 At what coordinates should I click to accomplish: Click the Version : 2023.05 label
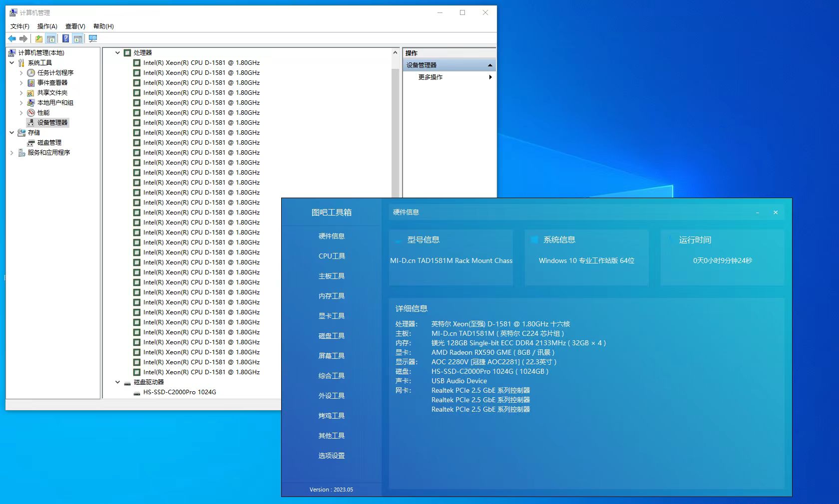tap(331, 490)
